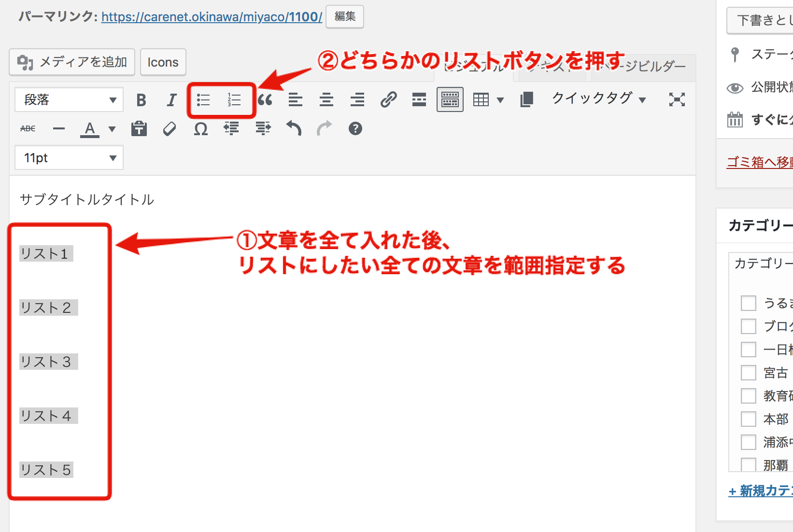Screen dimensions: 793x532
Task: Click the ゴミ箱へ移動 trash link
Action: (x=759, y=162)
